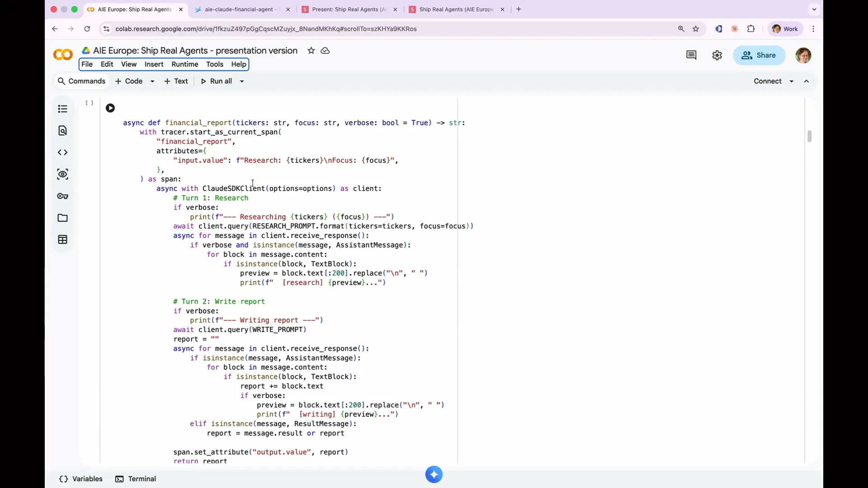Open the zoom magnifier in address bar
The image size is (868, 488).
(x=681, y=29)
